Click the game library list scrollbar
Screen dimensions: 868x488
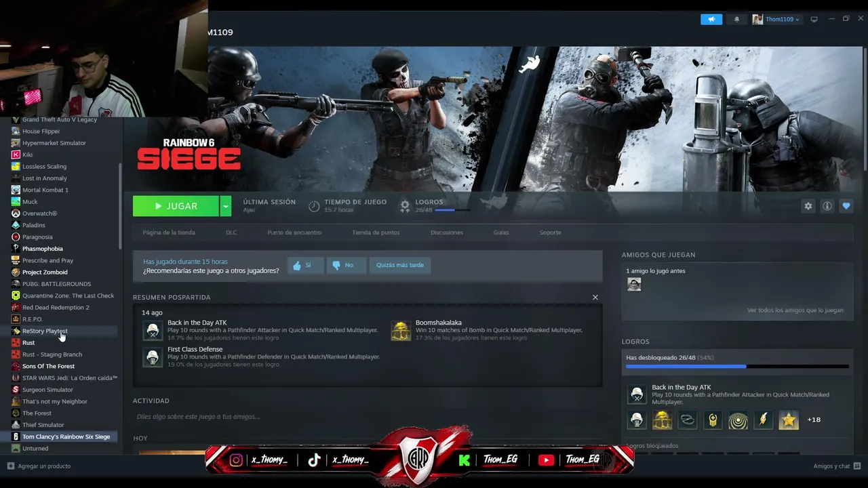coord(120,205)
